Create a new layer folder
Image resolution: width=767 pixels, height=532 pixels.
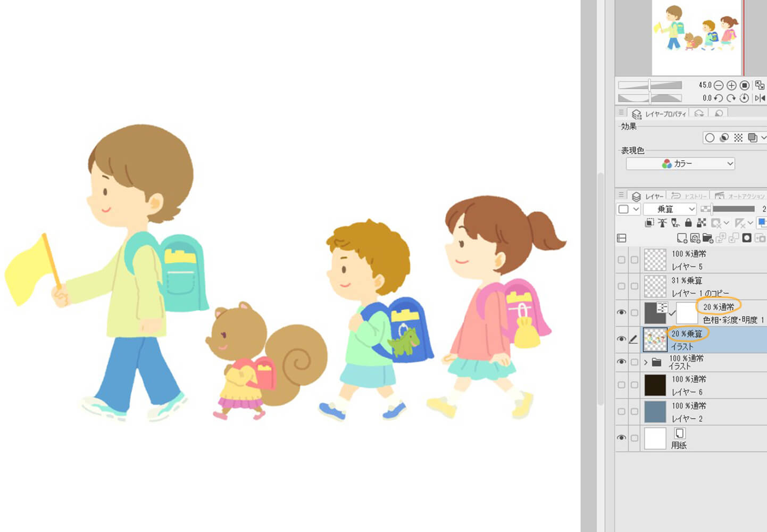[x=707, y=238]
